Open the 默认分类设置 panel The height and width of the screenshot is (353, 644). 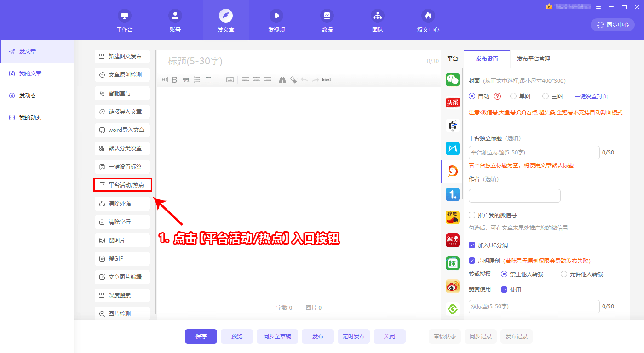pos(122,148)
